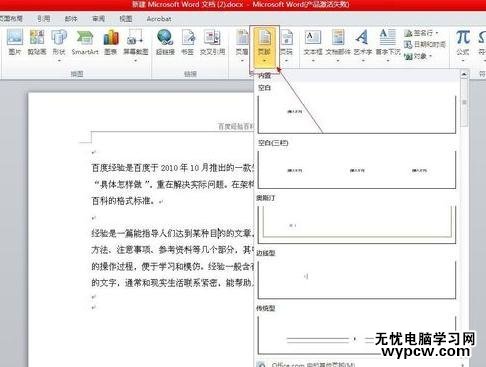486x367 pixels.
Task: Choose the 边线型 footer style
Action: pos(357,279)
